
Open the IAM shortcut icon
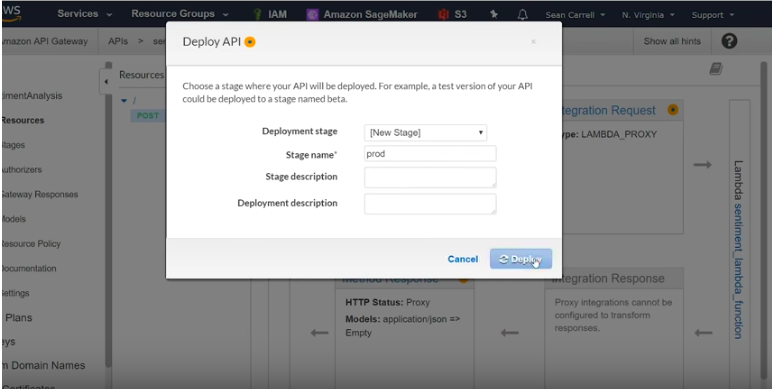(x=257, y=14)
